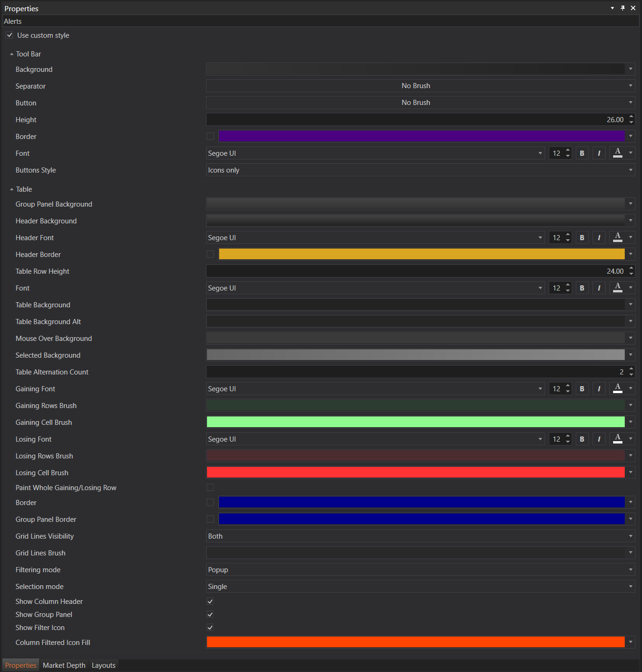Disable Show Filter Icon checkbox
The image size is (642, 672).
(210, 628)
